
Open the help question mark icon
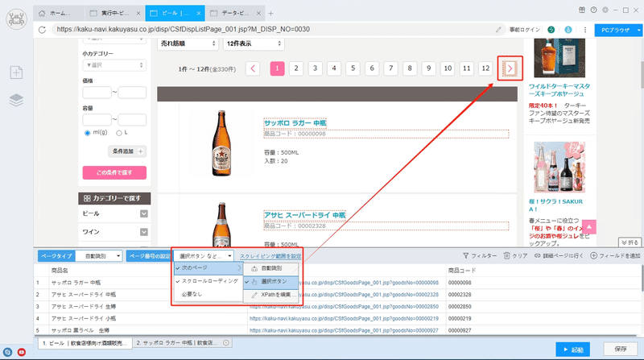(593, 10)
